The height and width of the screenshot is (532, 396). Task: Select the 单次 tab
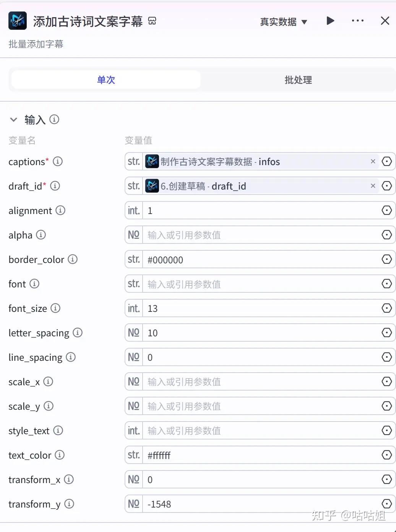point(106,80)
